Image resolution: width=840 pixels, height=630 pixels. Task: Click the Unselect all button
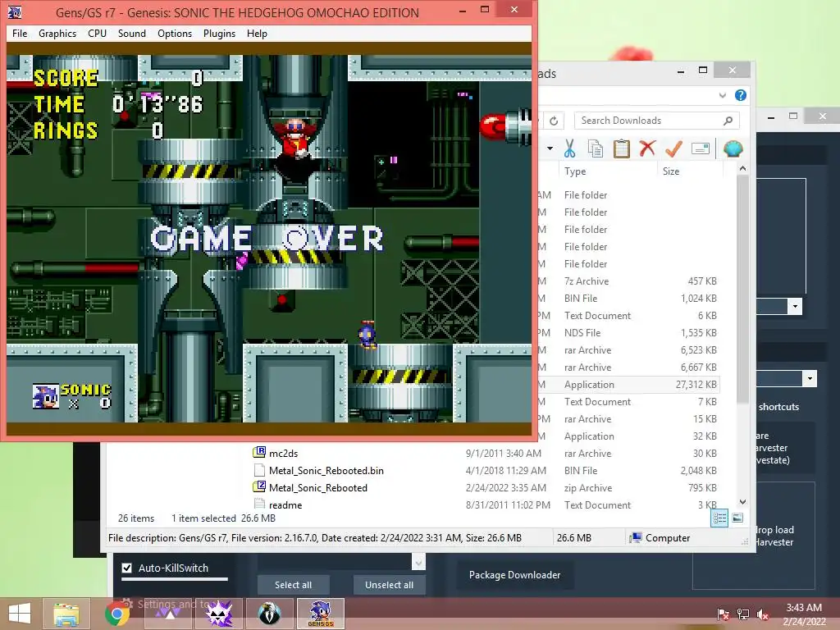pos(389,585)
